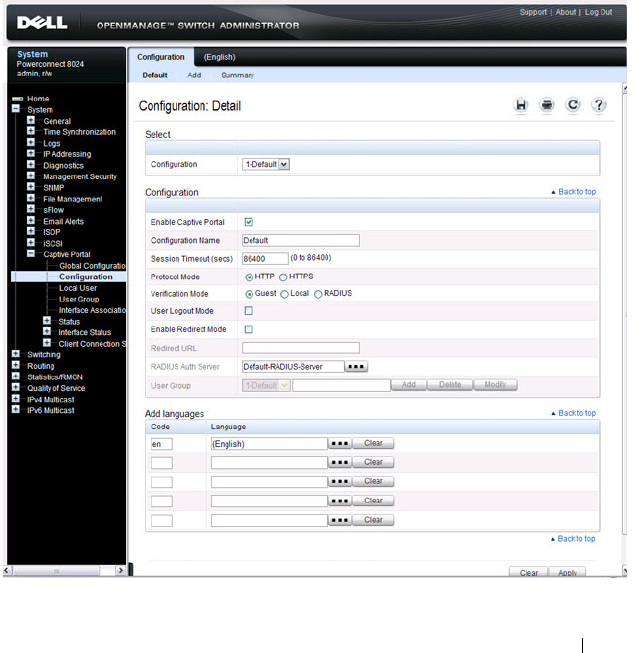
Task: Select Local verification mode
Action: [x=284, y=294]
